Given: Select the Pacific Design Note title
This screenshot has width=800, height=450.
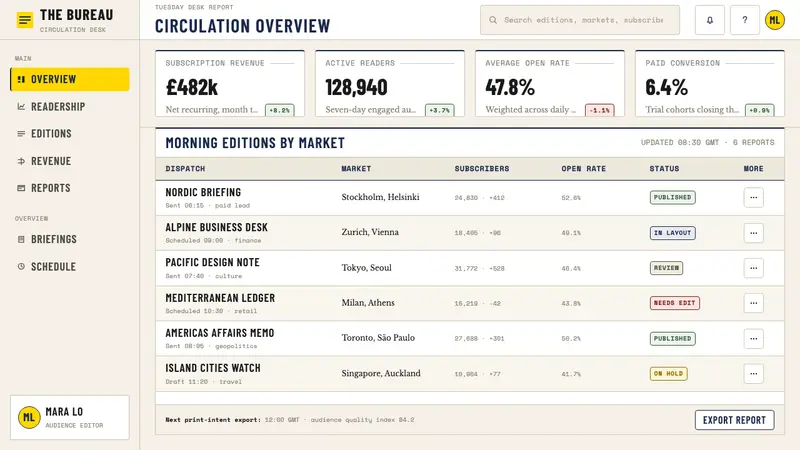Looking at the screenshot, I should tap(212, 262).
